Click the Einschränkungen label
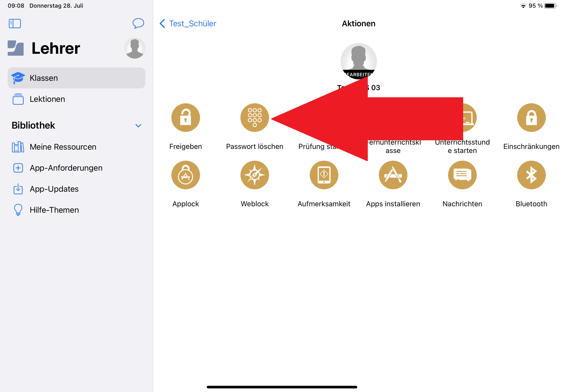Viewport: 564px width, 392px height. [531, 147]
